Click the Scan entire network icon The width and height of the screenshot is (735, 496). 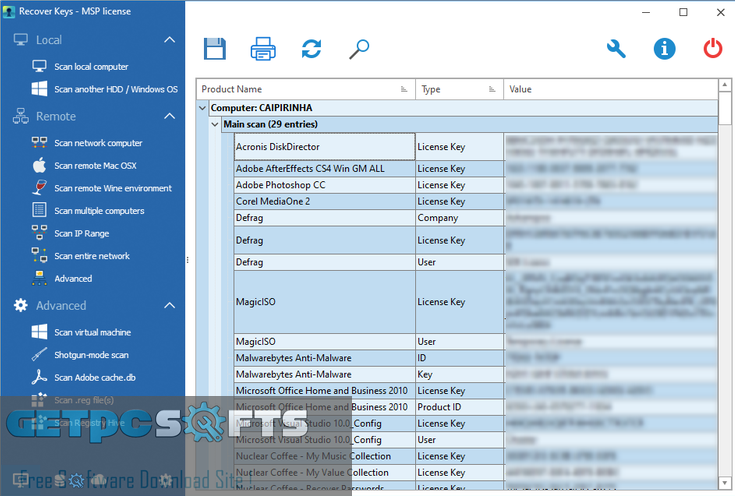[x=39, y=255]
